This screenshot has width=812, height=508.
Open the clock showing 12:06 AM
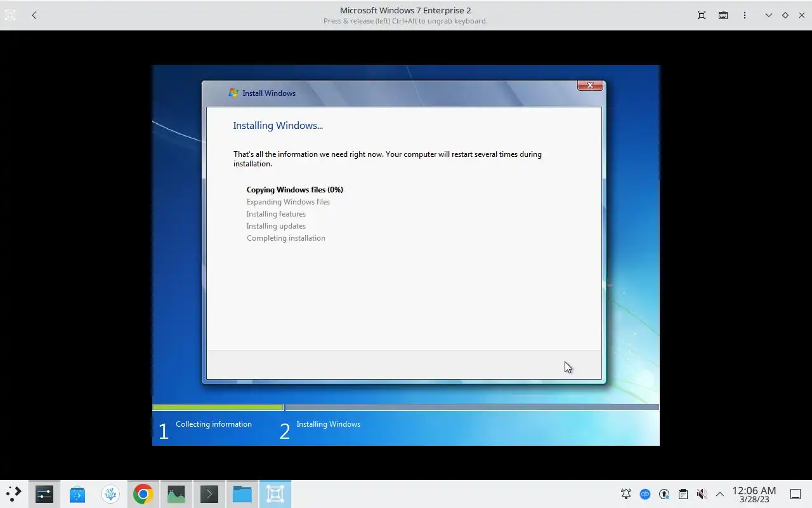754,494
